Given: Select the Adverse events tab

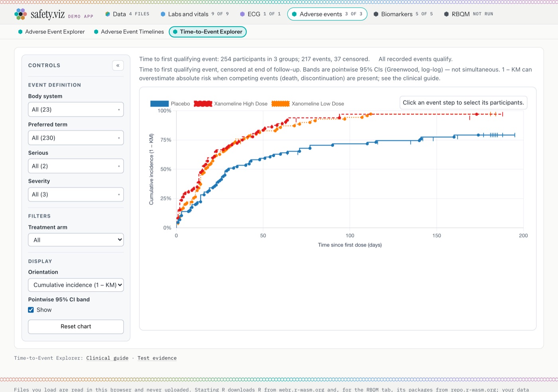Looking at the screenshot, I should (x=327, y=14).
